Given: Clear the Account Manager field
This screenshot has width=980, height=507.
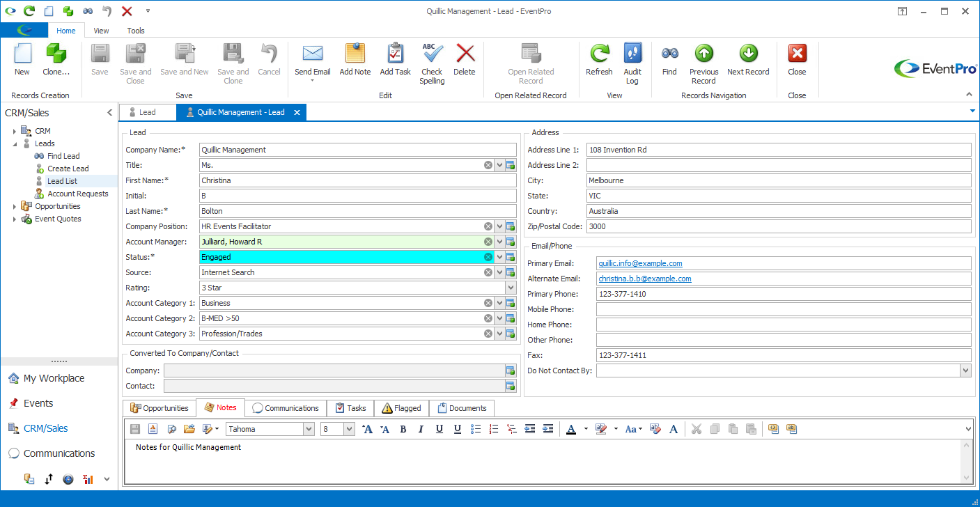Looking at the screenshot, I should click(488, 242).
